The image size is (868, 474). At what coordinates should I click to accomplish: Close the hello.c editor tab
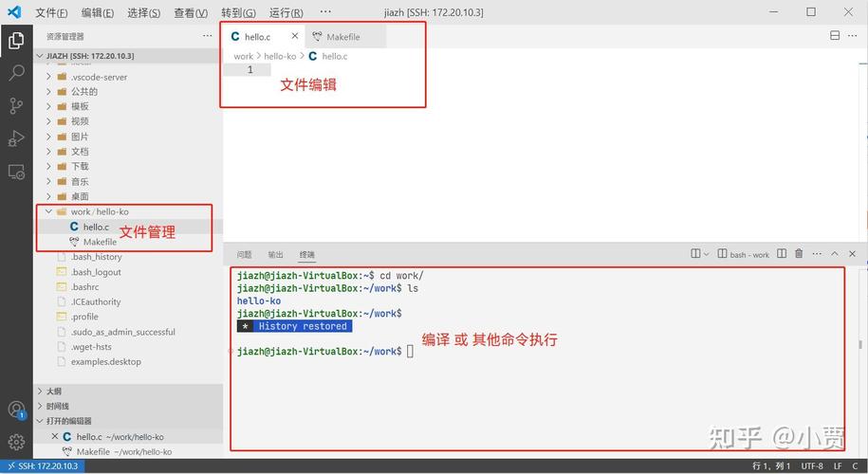pyautogui.click(x=294, y=36)
